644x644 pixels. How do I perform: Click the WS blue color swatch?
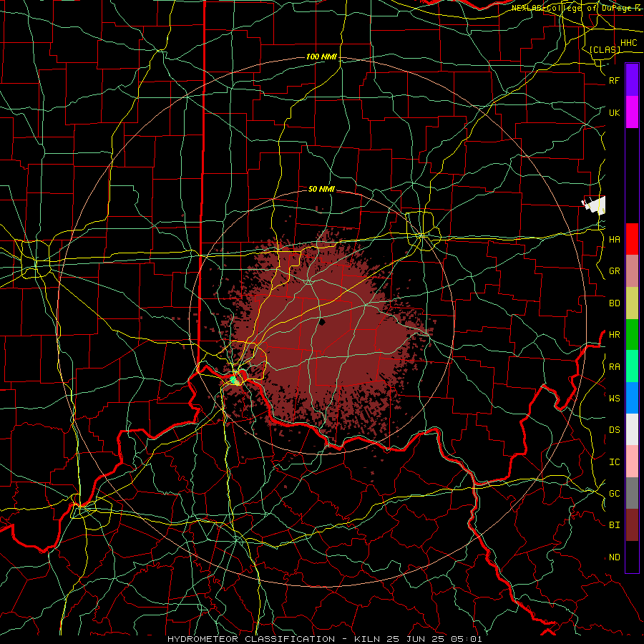pos(632,398)
